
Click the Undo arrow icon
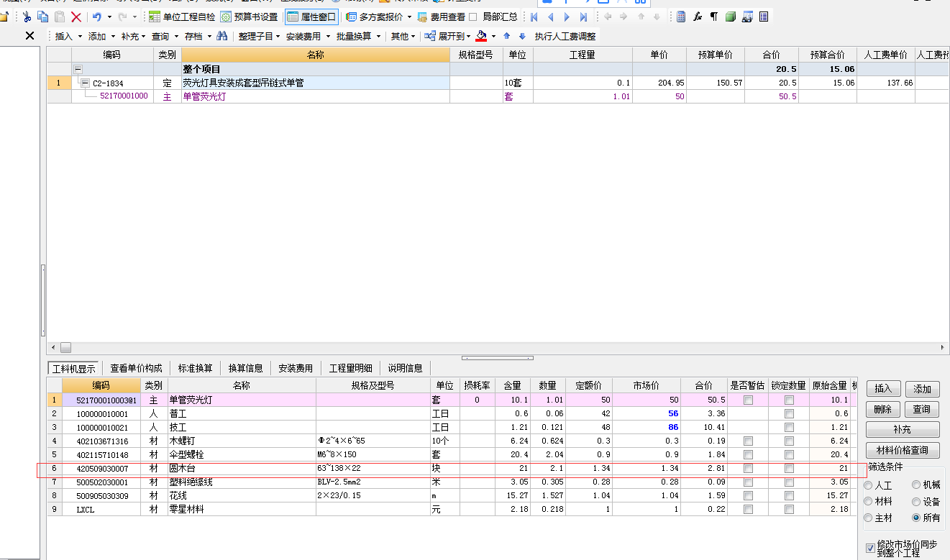point(96,17)
